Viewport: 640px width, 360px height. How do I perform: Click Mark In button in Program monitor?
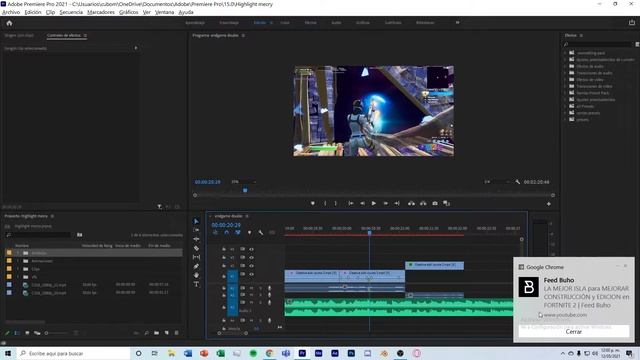point(325,203)
